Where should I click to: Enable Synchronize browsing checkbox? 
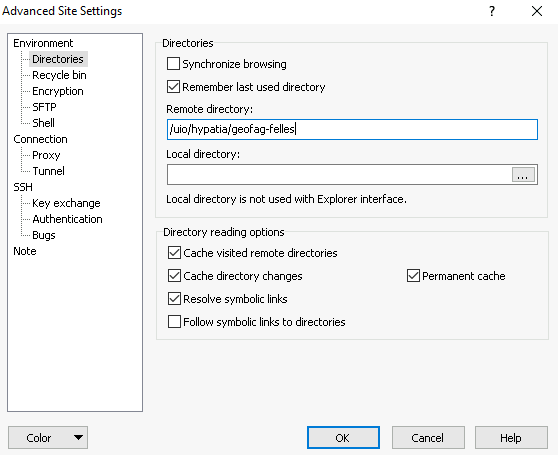(x=173, y=64)
